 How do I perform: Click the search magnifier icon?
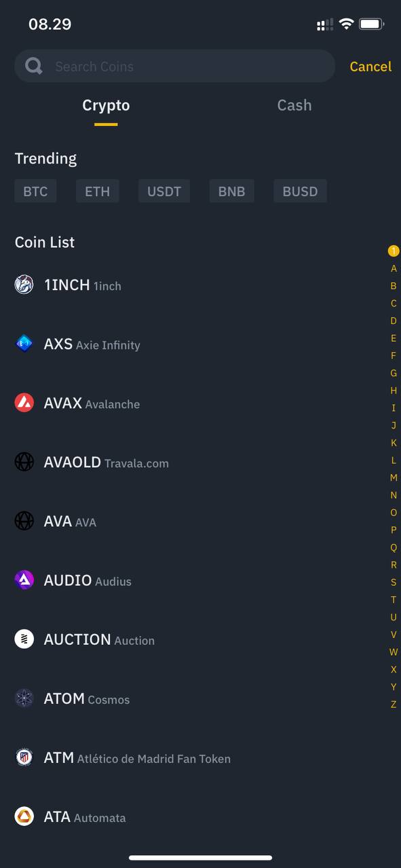pos(34,66)
